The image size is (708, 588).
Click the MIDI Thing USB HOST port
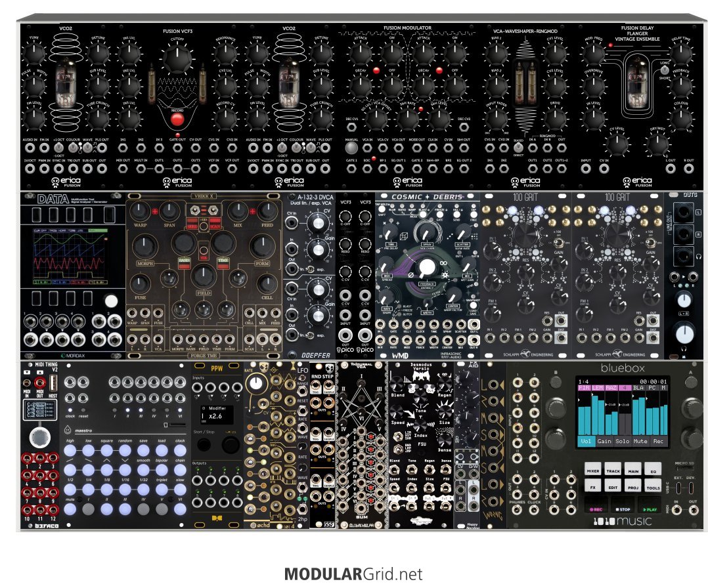(x=53, y=383)
